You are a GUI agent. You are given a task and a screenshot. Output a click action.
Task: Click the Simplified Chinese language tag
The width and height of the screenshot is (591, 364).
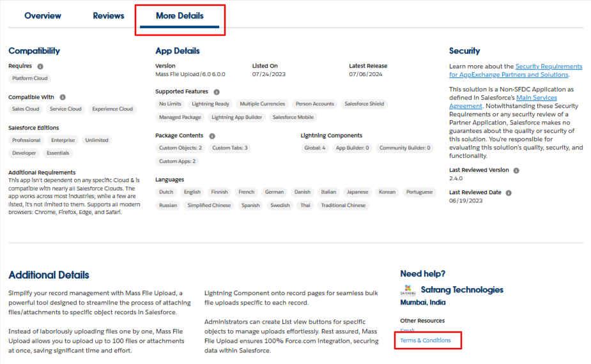point(209,206)
